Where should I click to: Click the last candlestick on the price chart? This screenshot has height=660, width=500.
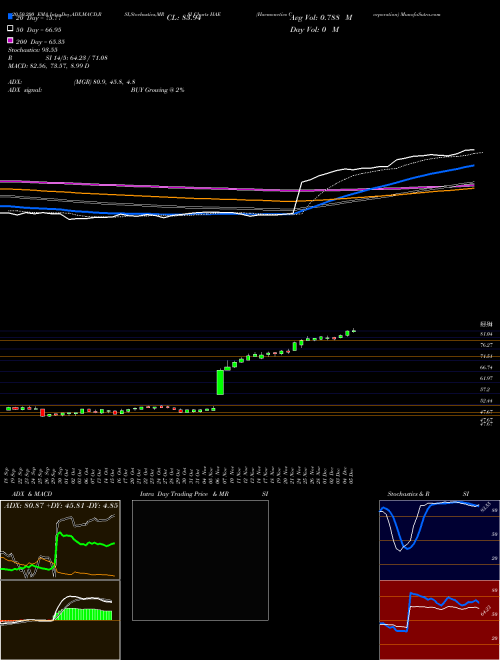[354, 331]
